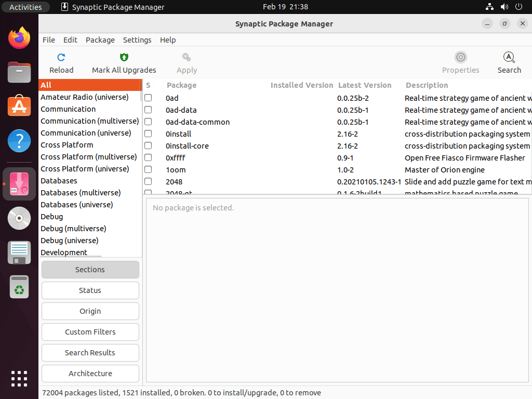Viewport: 532px width, 399px height.
Task: Open the Custom Filters panel
Action: (90, 332)
